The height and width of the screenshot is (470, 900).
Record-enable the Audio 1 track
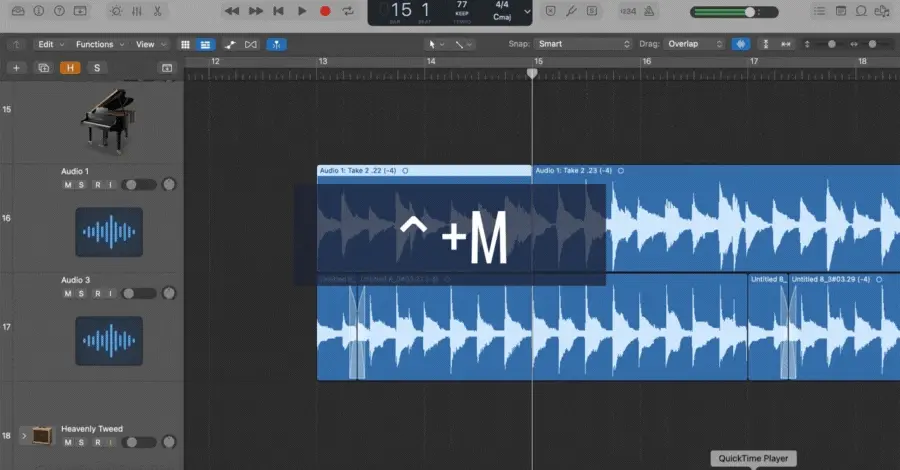(x=98, y=185)
